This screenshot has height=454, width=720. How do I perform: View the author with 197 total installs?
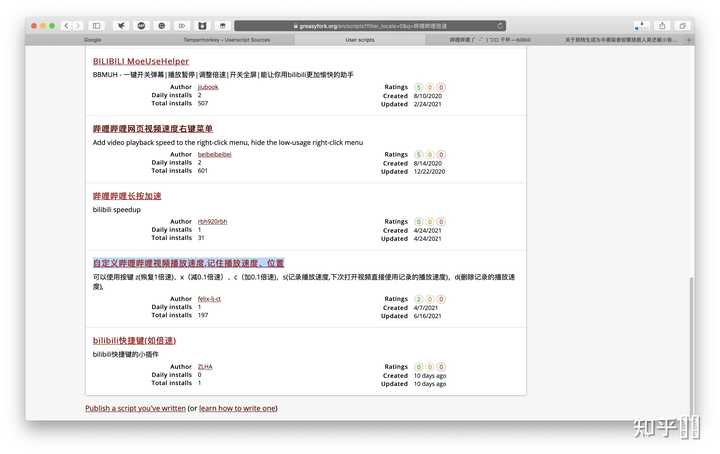click(x=209, y=299)
